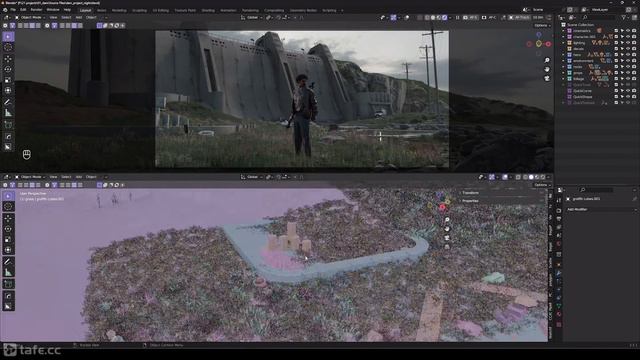Toggle selectability arrow for environment collection
This screenshot has width=640, height=360.
622,60
